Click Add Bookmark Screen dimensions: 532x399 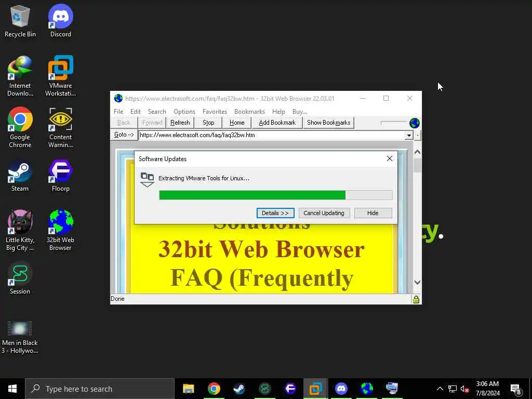point(277,123)
